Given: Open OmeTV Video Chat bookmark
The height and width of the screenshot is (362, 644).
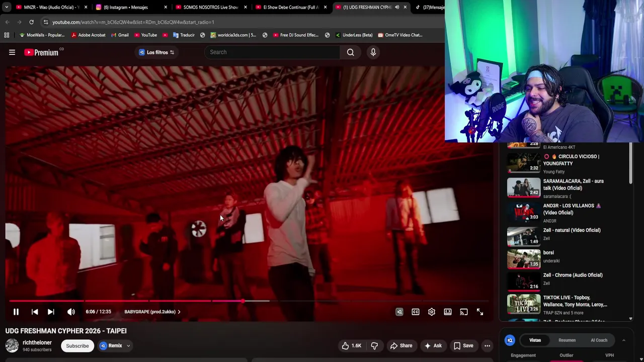Looking at the screenshot, I should click(400, 35).
